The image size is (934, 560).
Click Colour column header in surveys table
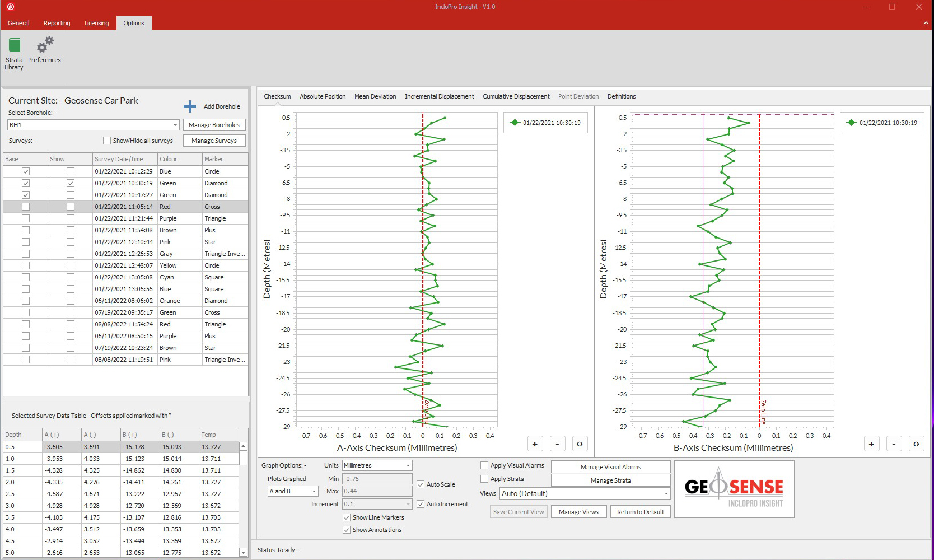click(180, 159)
